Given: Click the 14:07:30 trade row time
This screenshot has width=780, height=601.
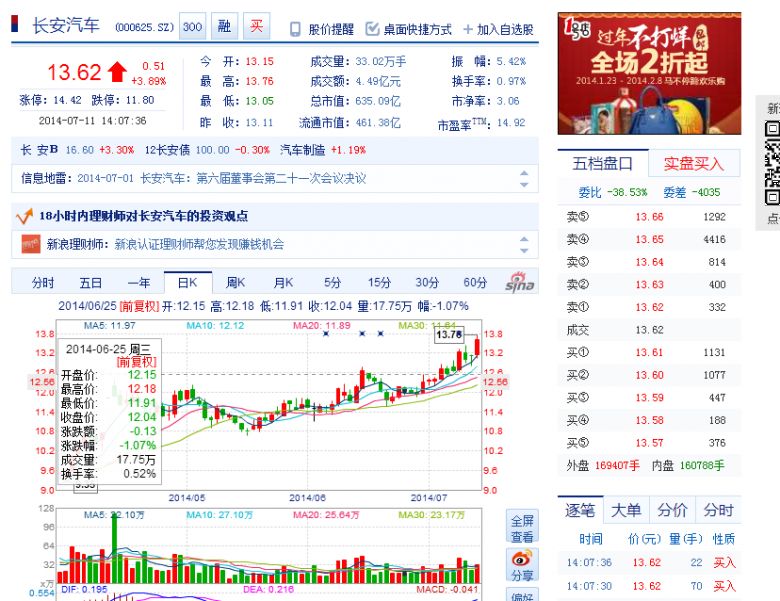Looking at the screenshot, I should click(589, 586).
